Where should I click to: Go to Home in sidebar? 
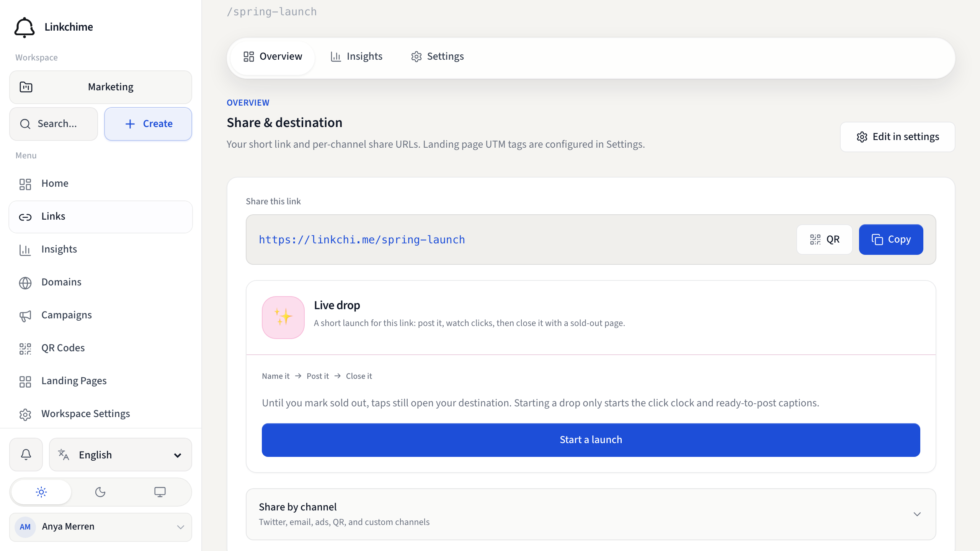(x=101, y=184)
